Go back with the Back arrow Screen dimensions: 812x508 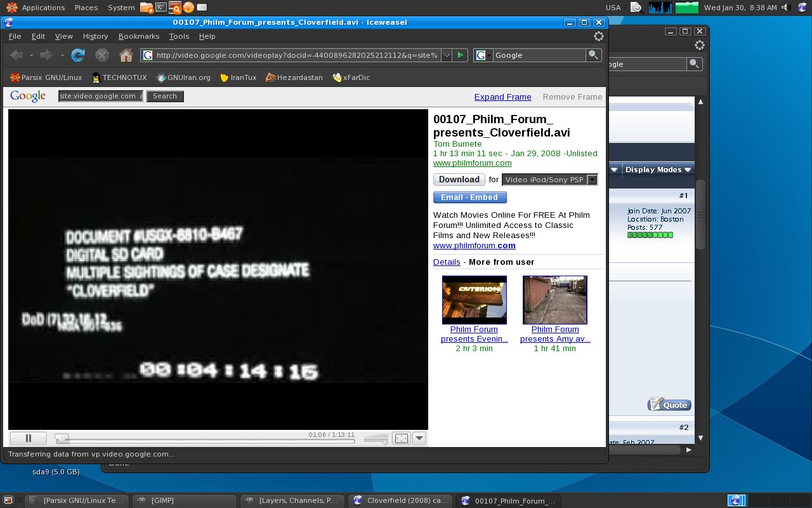click(16, 55)
